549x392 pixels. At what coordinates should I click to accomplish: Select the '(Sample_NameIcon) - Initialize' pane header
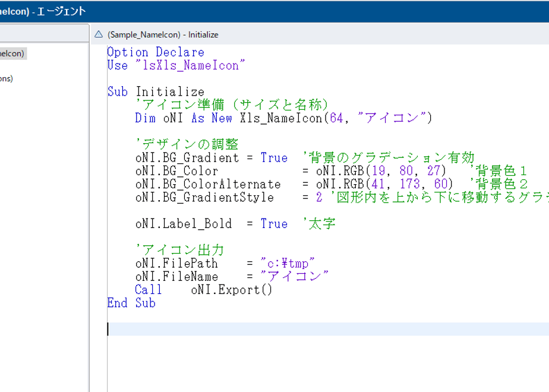coord(163,34)
